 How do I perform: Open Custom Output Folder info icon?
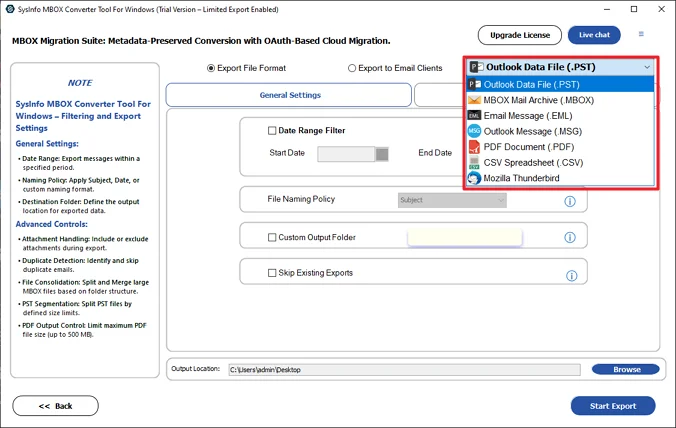pyautogui.click(x=570, y=237)
